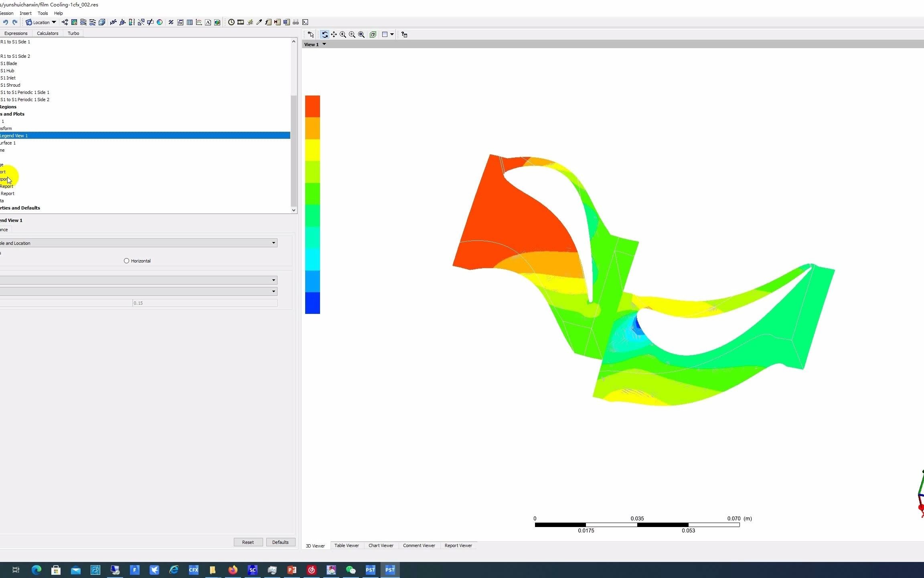Insert a Volume Rendering cube icon

[102, 22]
